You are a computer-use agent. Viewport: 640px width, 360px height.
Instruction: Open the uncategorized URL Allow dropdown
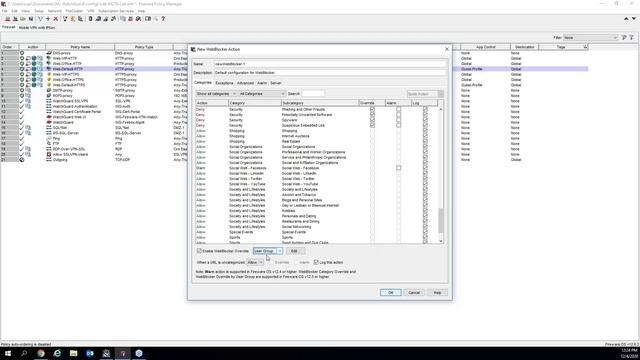tap(255, 262)
